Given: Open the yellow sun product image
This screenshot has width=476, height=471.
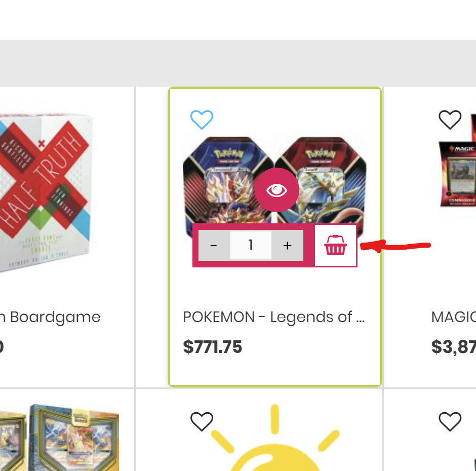Looking at the screenshot, I should point(275,438).
